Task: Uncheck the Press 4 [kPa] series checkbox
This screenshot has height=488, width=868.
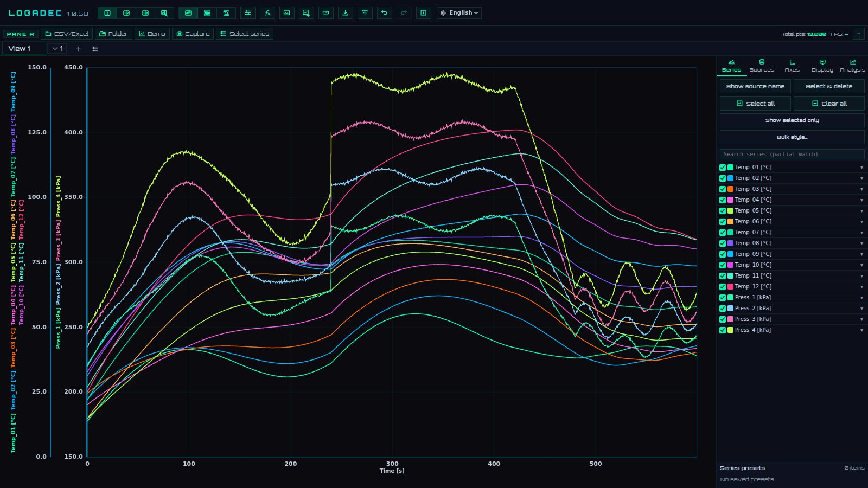Action: point(723,330)
